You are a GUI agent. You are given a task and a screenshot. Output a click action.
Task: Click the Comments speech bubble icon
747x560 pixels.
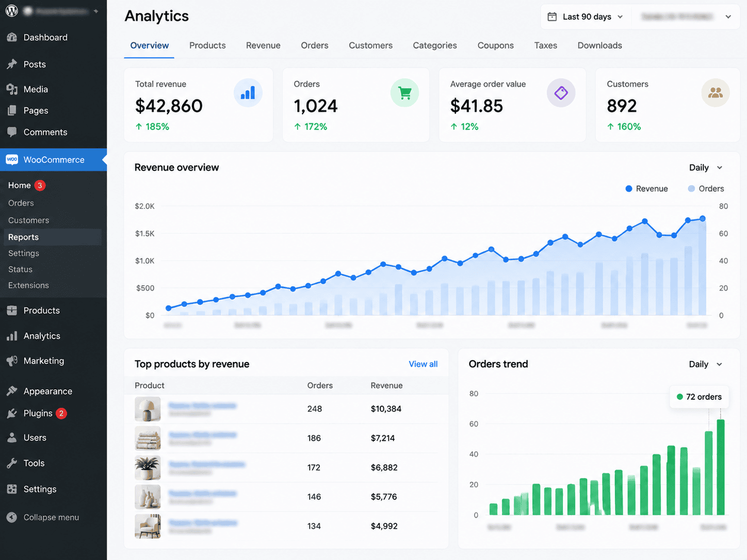coord(12,132)
